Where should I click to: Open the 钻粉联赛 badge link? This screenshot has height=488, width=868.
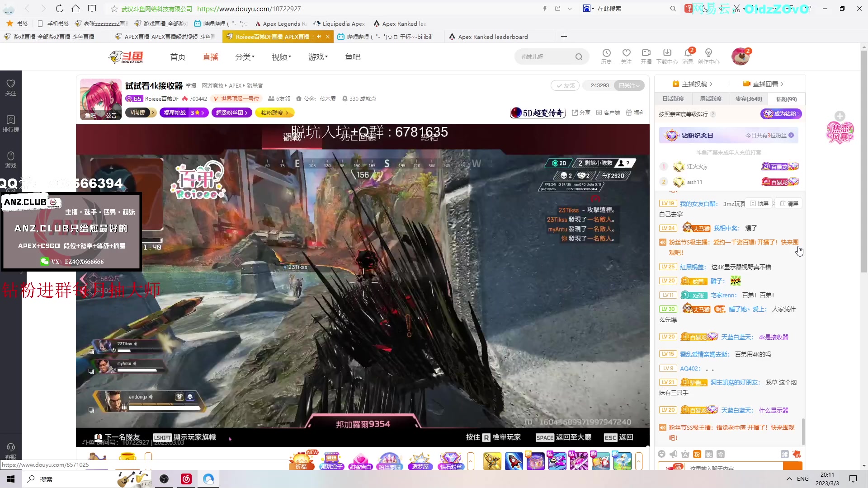(x=274, y=113)
